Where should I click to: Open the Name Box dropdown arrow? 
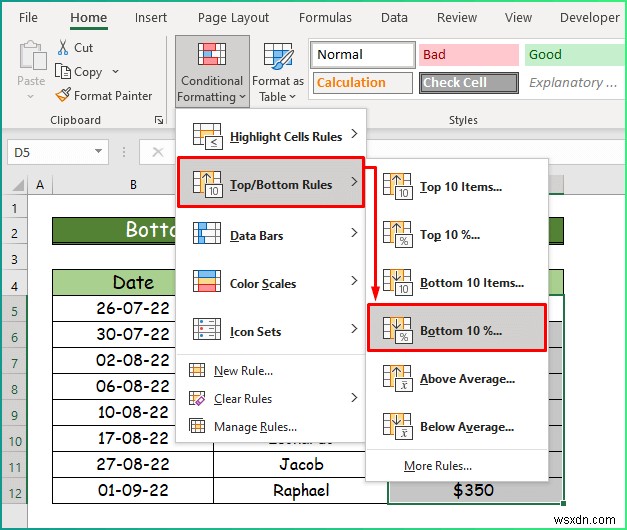click(98, 151)
